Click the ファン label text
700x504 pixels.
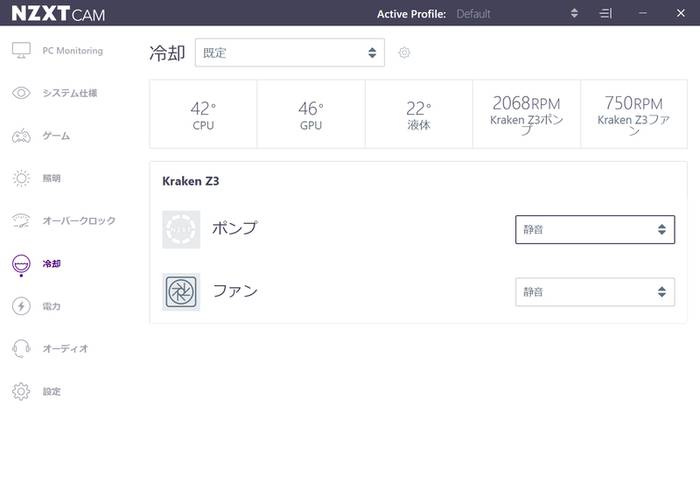click(x=235, y=291)
